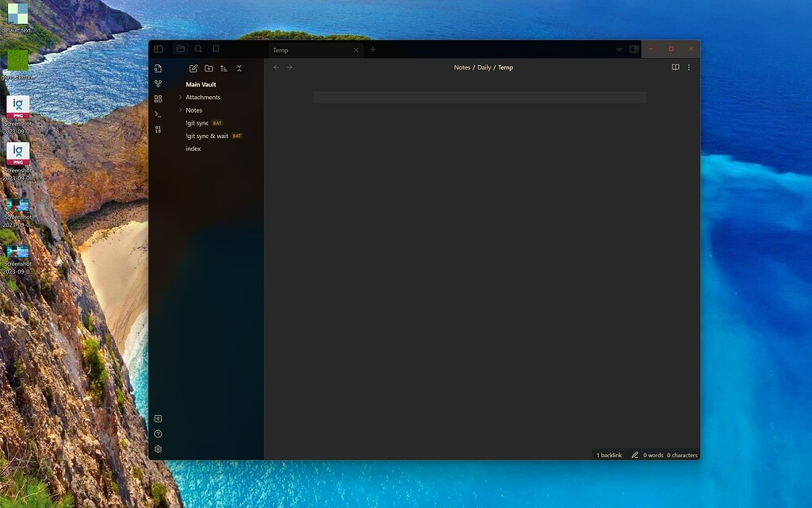Open the note's more options menu
Image resolution: width=812 pixels, height=508 pixels.
click(688, 67)
